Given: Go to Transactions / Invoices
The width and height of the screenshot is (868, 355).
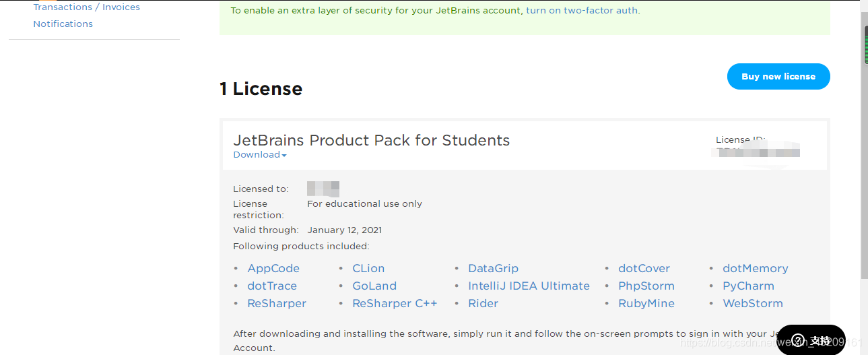Looking at the screenshot, I should click(x=87, y=7).
